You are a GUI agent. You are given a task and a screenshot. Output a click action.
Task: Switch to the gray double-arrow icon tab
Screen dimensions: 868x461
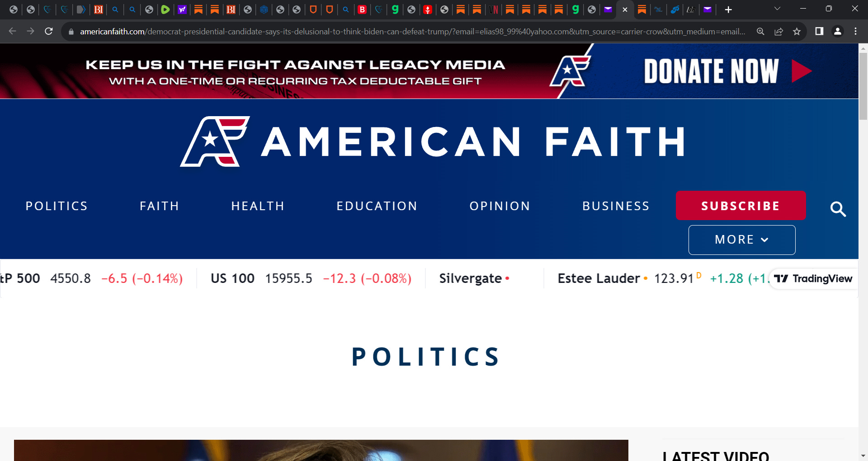click(81, 9)
